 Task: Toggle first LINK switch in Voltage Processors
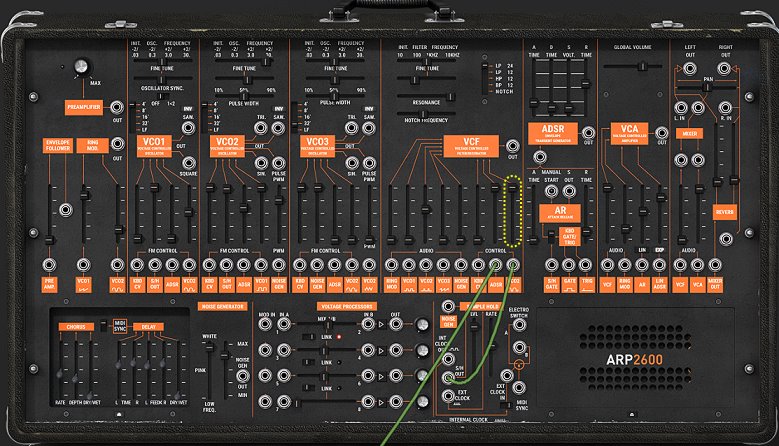tap(309, 337)
